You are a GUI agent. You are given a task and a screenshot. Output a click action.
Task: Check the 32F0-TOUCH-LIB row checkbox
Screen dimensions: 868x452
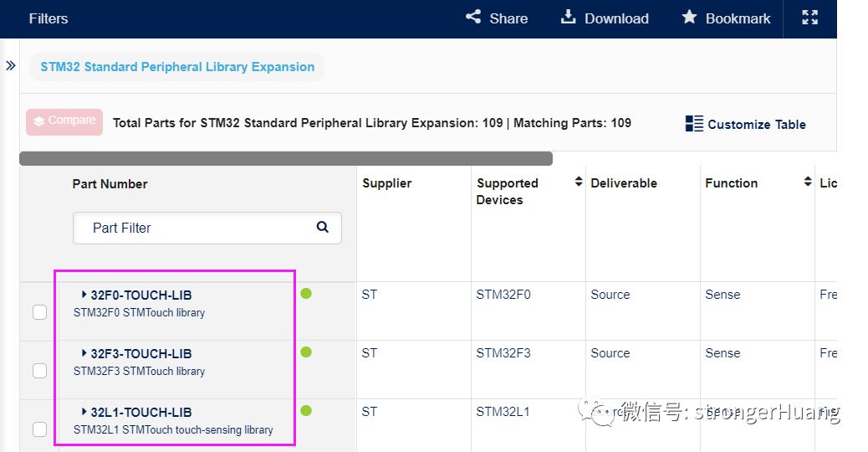[40, 312]
